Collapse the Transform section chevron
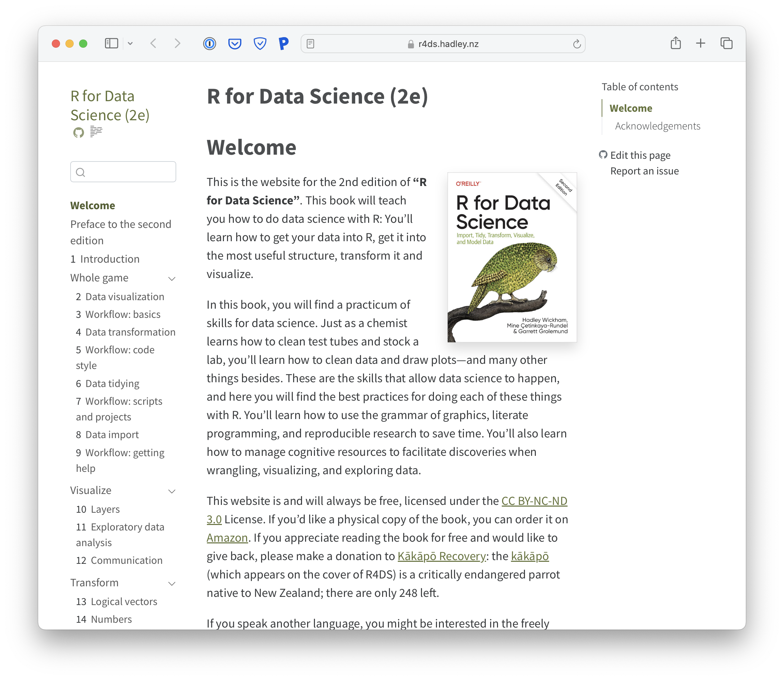The height and width of the screenshot is (680, 784). point(171,583)
